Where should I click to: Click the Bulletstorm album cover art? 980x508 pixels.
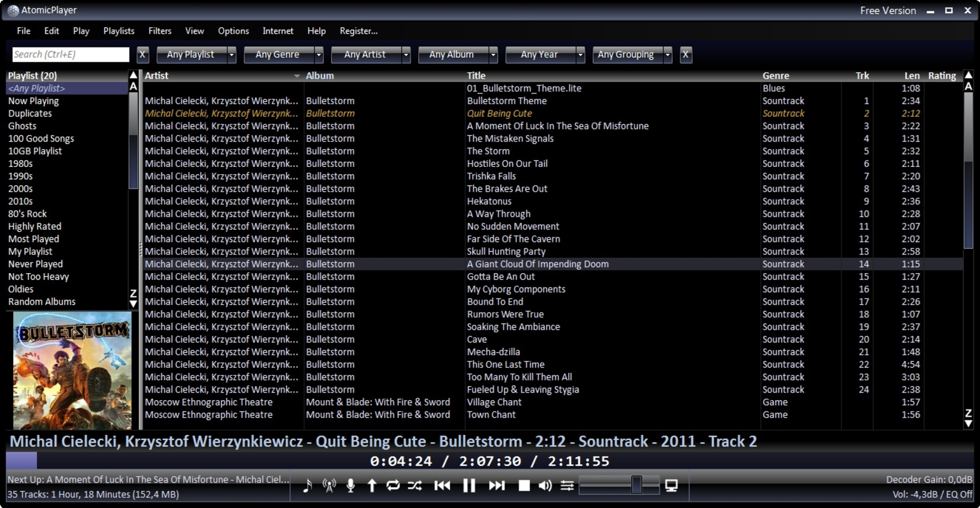[x=72, y=370]
